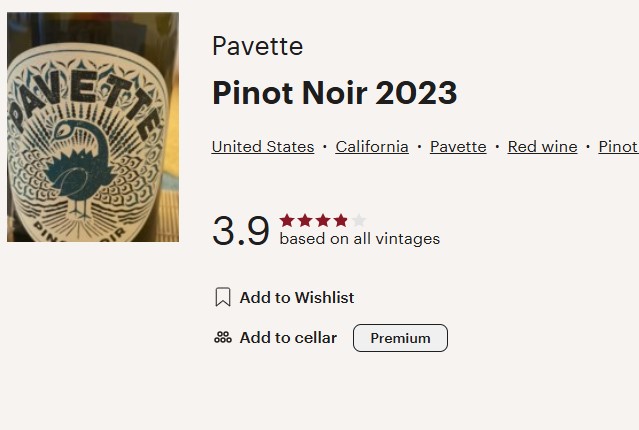Follow the Pavette winery breadcrumb link

(x=458, y=147)
